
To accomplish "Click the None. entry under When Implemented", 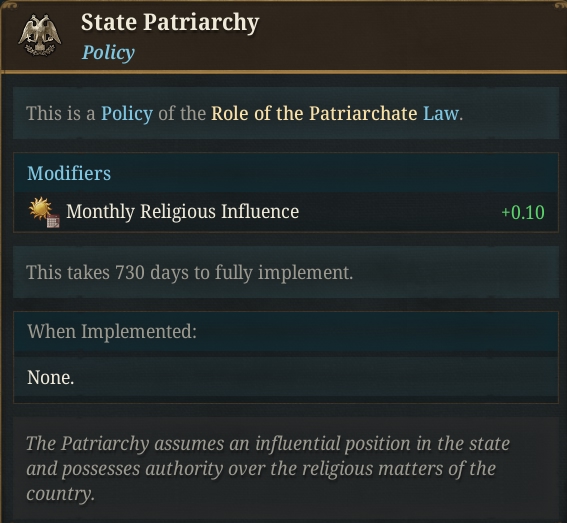I will click(x=50, y=378).
